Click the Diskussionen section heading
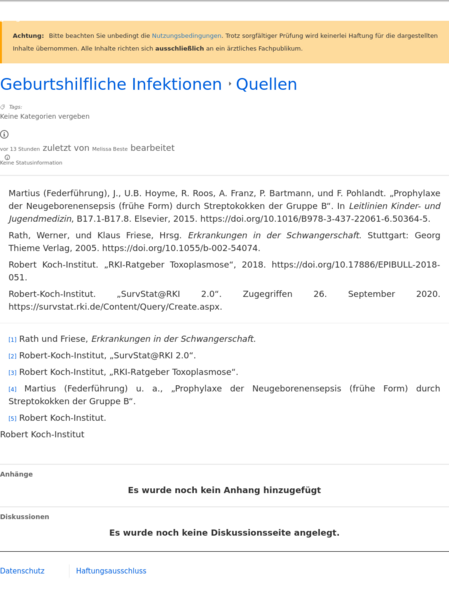The image size is (449, 599). tap(24, 516)
